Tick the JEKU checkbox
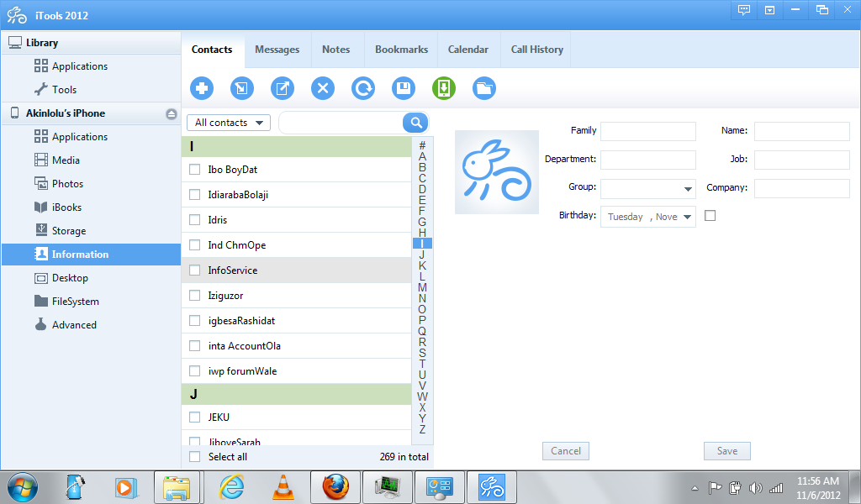The width and height of the screenshot is (861, 504). tap(194, 417)
